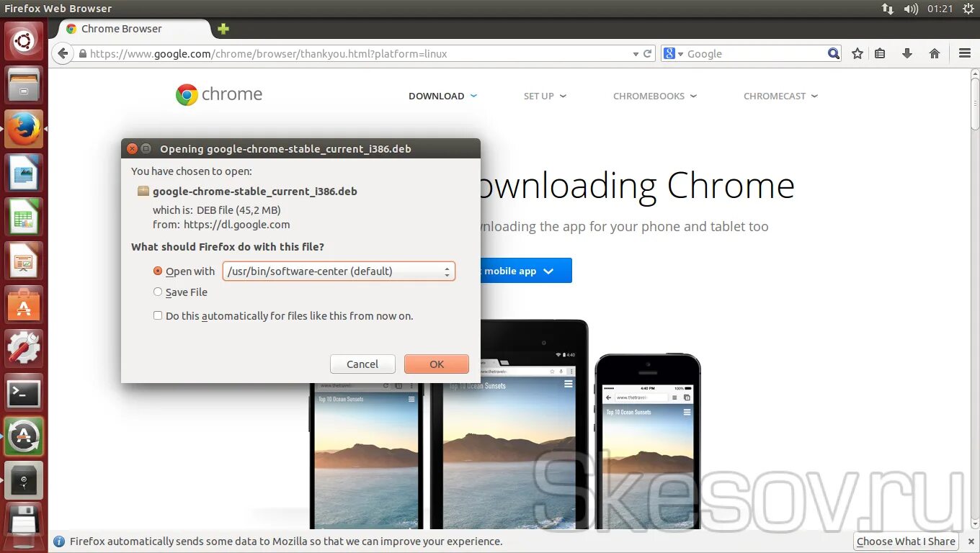980x553 pixels.
Task: Go to Firefox home page icon
Action: click(x=935, y=53)
